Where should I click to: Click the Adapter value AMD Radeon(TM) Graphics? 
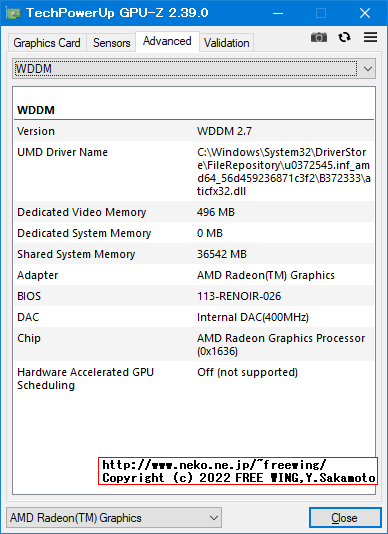pyautogui.click(x=266, y=275)
